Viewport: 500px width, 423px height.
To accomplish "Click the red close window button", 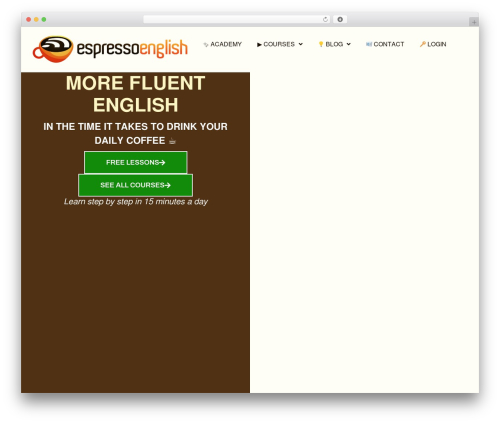I will coord(29,19).
